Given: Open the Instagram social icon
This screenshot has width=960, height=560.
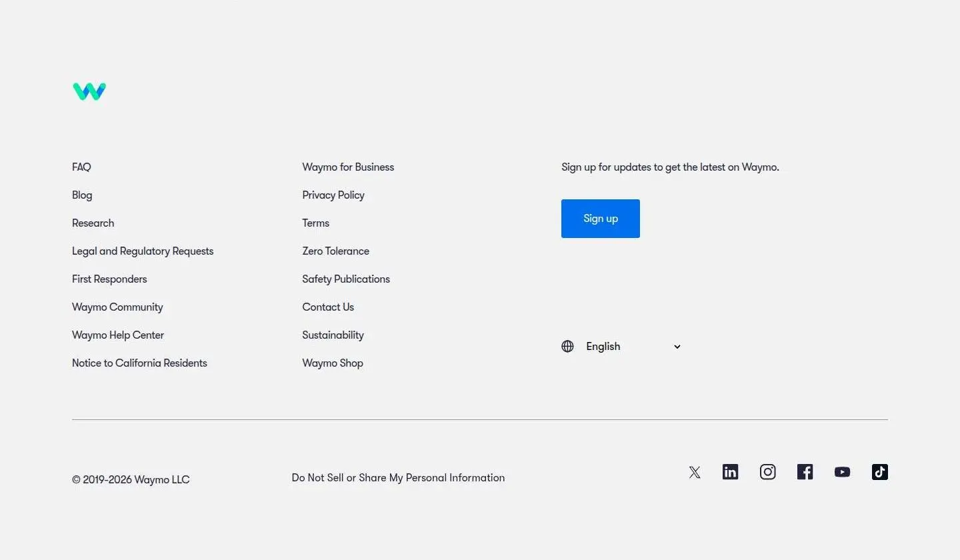Looking at the screenshot, I should coord(768,472).
